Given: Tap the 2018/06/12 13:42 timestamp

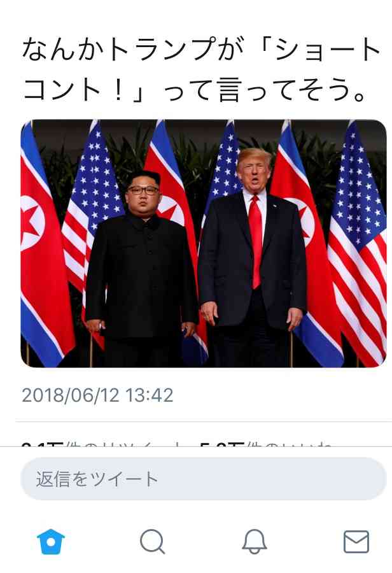Looking at the screenshot, I should pyautogui.click(x=97, y=395).
